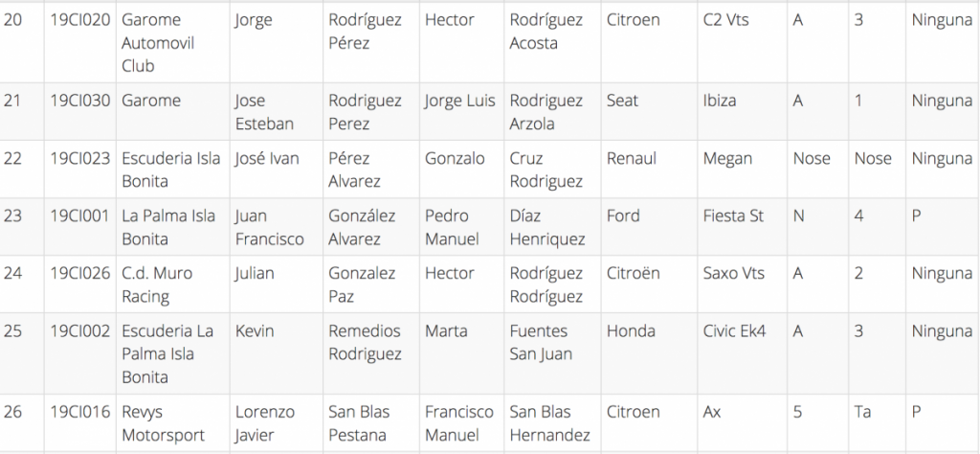The image size is (980, 454).
Task: Select the Garome Automovil Club cell
Action: (157, 43)
